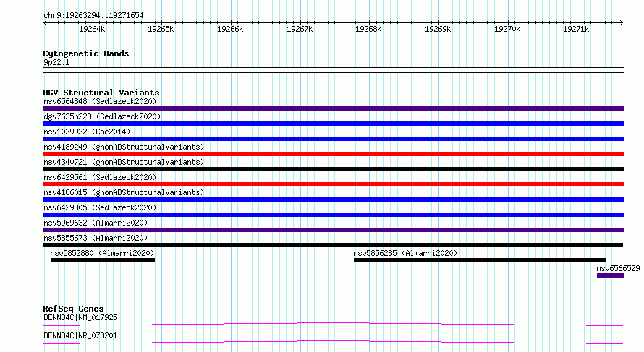Click the DGV Structural Variants track title
This screenshot has height=352, width=644.
[x=101, y=93]
